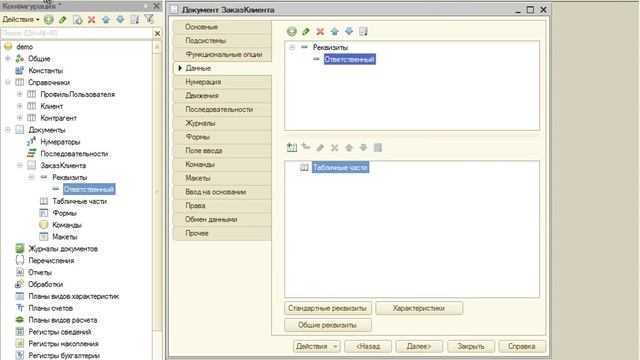The height and width of the screenshot is (360, 640).
Task: Select Регистры сведений in tree
Action: tap(60, 332)
